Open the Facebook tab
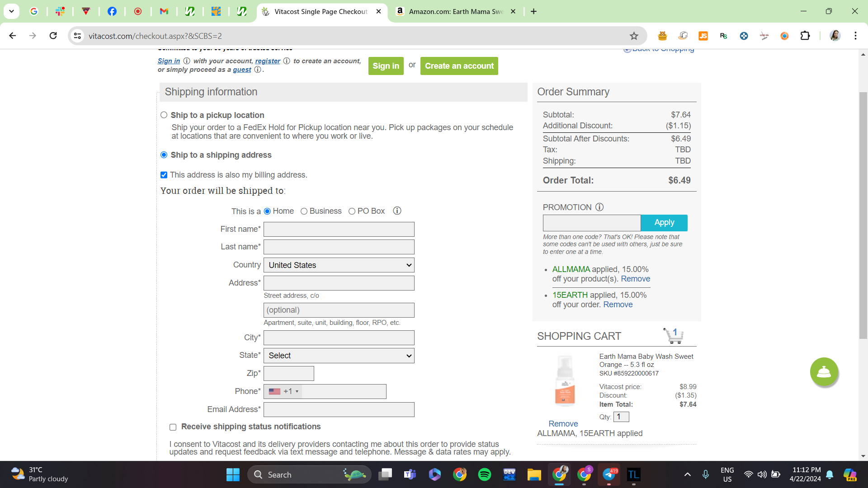This screenshot has height=488, width=868. 112,11
